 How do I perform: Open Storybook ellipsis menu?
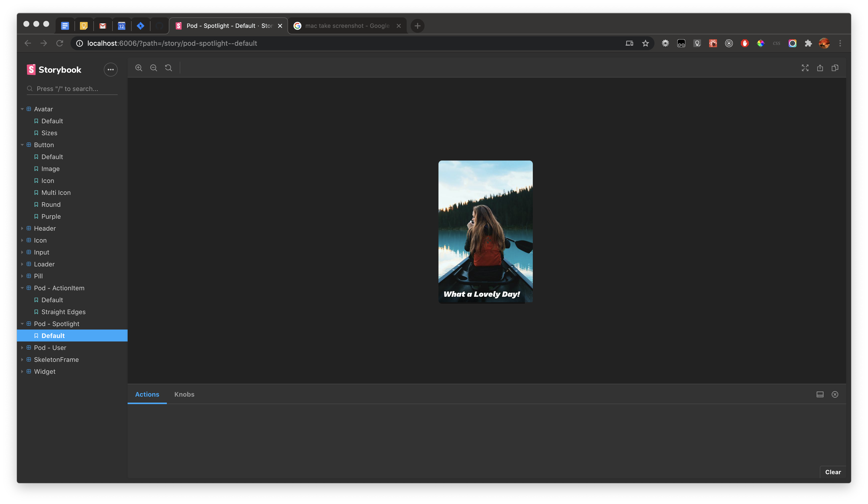pyautogui.click(x=110, y=70)
